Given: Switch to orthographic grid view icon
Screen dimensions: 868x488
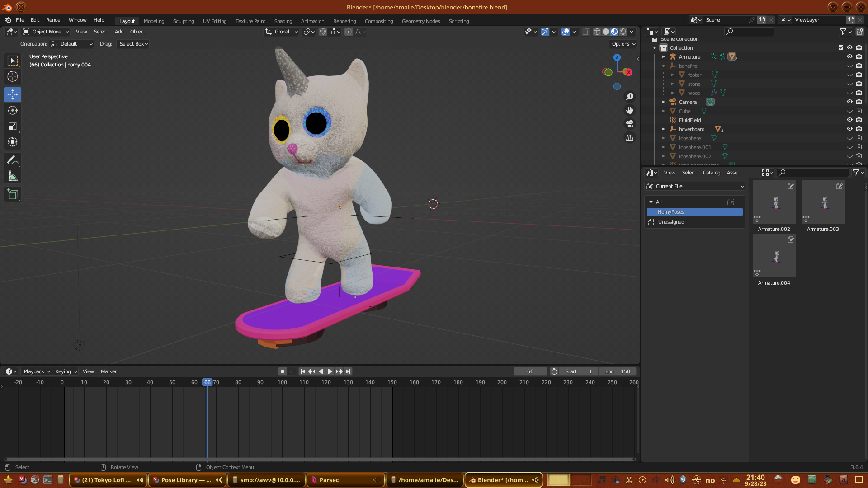Looking at the screenshot, I should click(x=630, y=138).
